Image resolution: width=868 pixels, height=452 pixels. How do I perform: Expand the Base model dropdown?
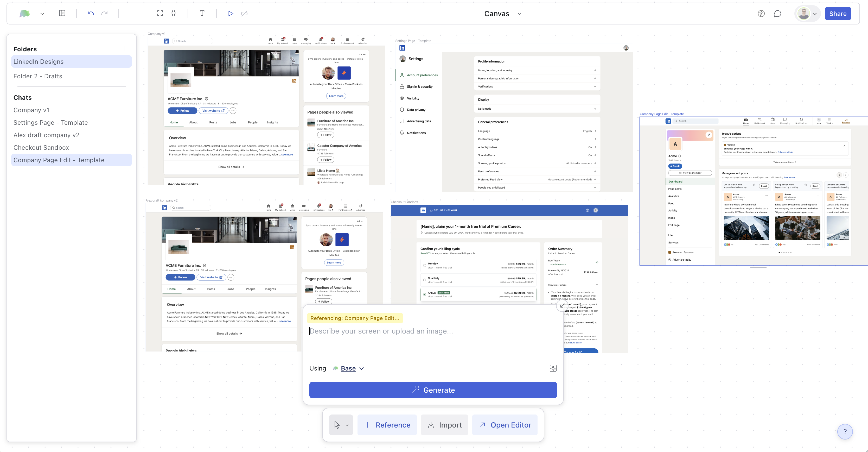(x=352, y=368)
